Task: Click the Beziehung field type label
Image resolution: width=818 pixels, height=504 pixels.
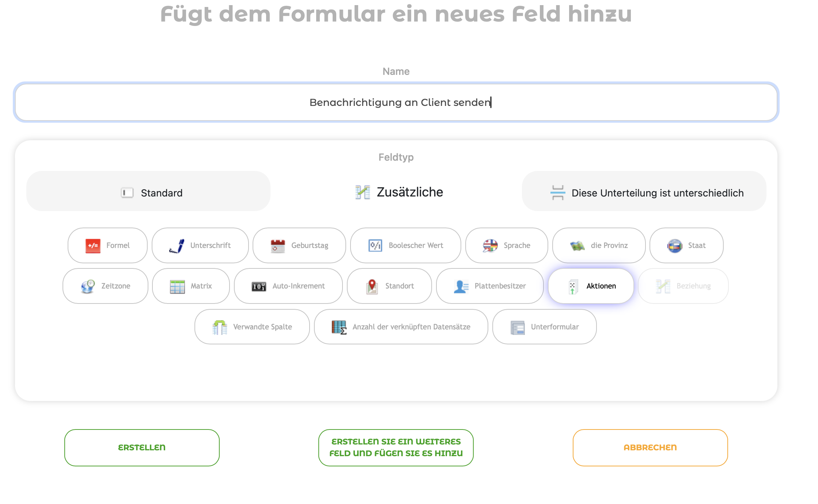Action: click(x=693, y=286)
